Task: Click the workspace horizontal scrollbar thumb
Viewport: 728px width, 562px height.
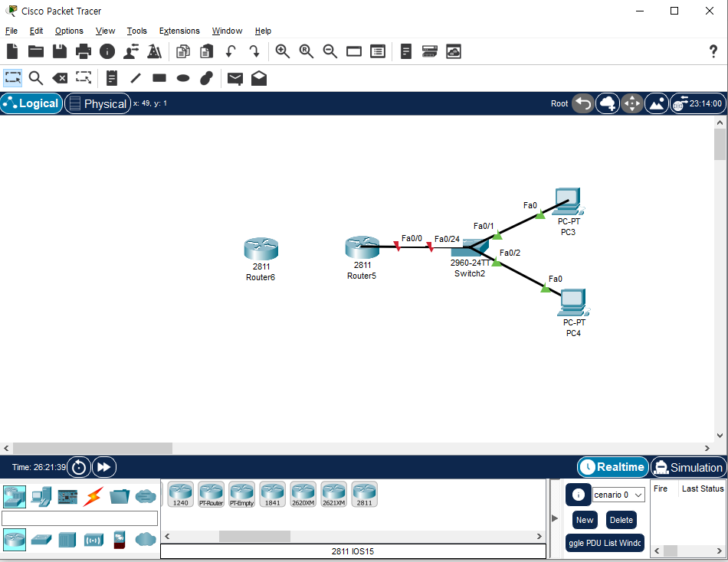Action: tap(93, 448)
